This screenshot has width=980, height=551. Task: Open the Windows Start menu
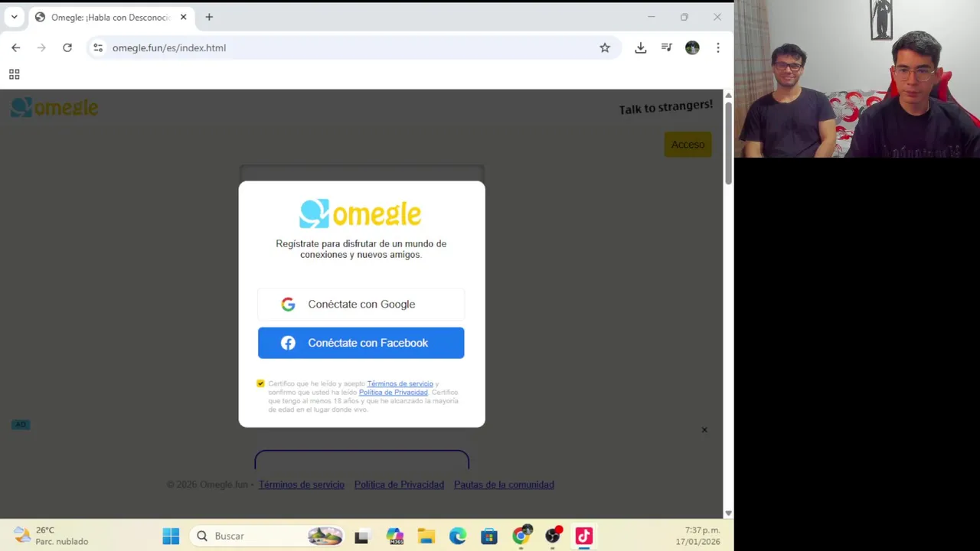click(171, 536)
